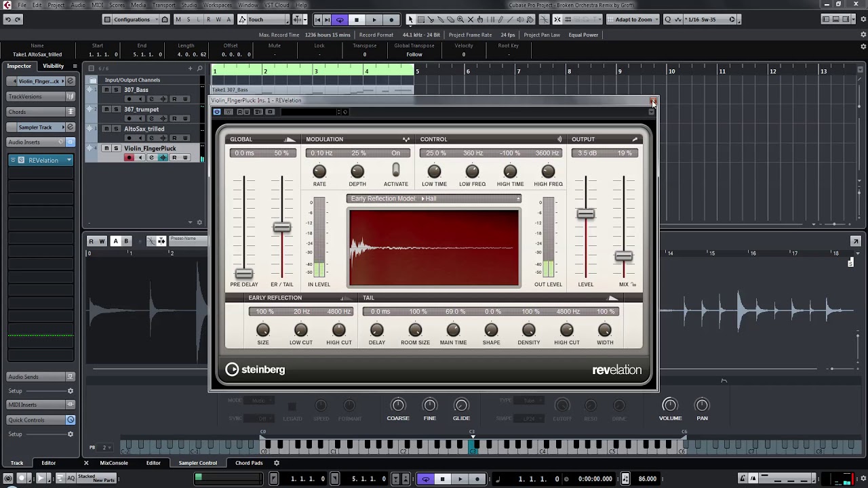Expand the Chords inspector section

coord(41,112)
